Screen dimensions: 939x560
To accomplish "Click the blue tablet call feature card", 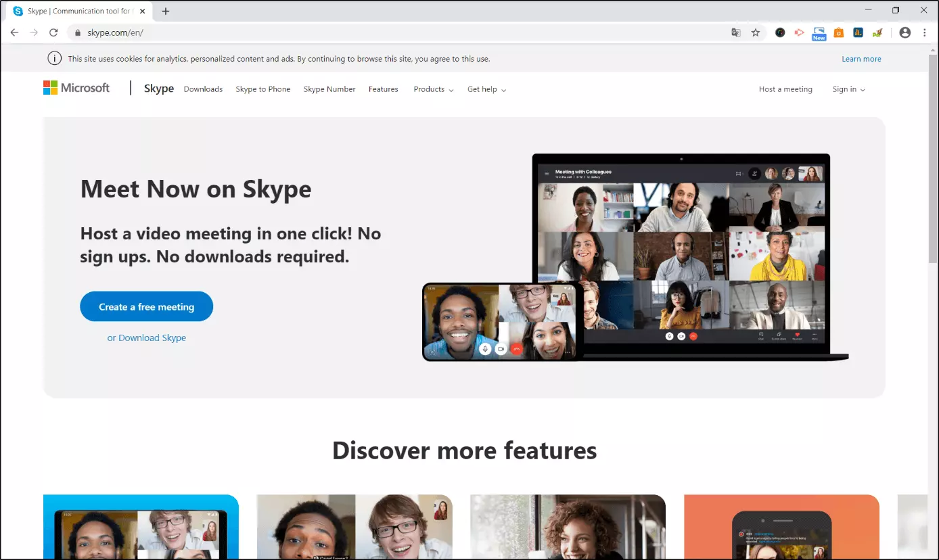I will [141, 527].
